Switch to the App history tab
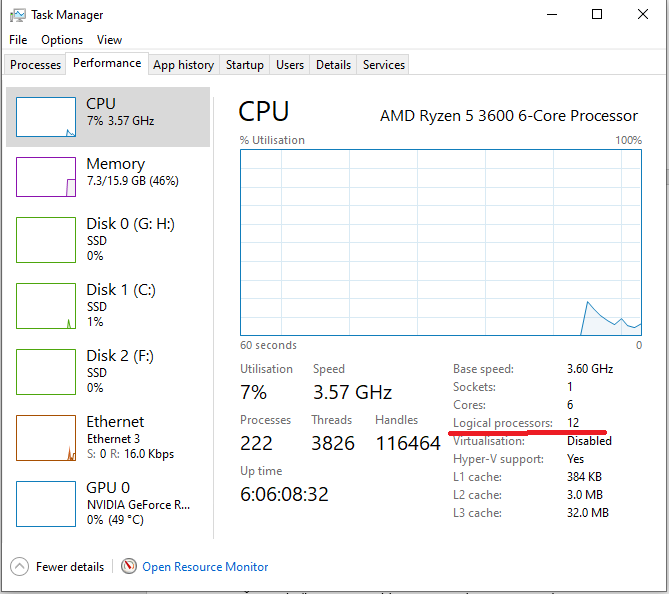The height and width of the screenshot is (594, 669). [183, 65]
